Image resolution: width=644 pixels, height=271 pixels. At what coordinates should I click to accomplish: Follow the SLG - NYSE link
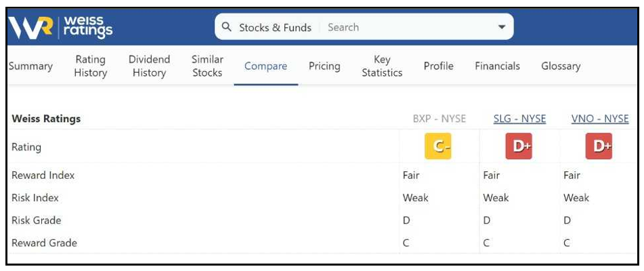coord(519,119)
